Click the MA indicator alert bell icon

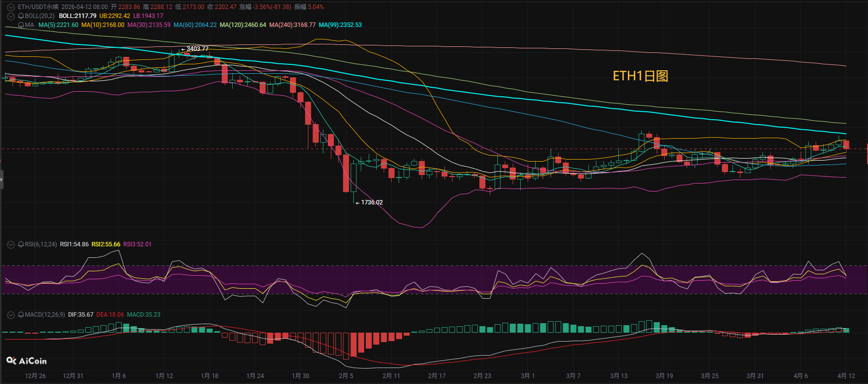[21, 25]
